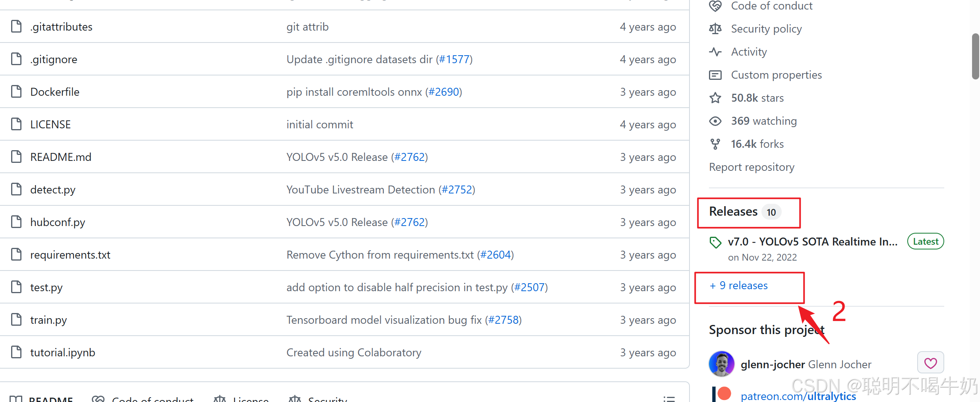Open the patreon.com/ultralytics link
The height and width of the screenshot is (402, 980).
coord(798,396)
